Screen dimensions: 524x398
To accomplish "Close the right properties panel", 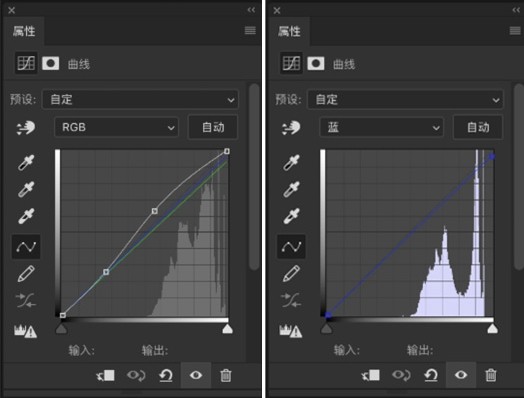I will [277, 10].
